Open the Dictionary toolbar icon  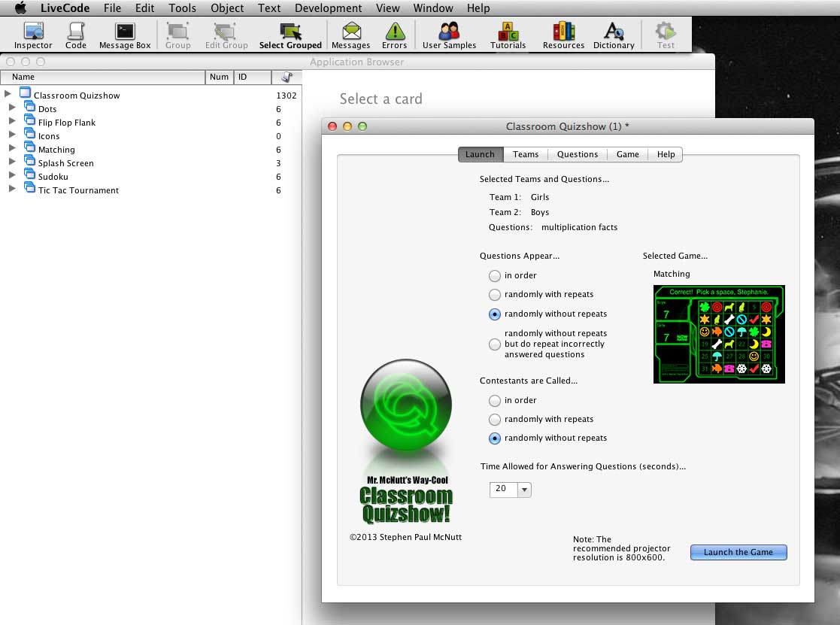[x=614, y=35]
